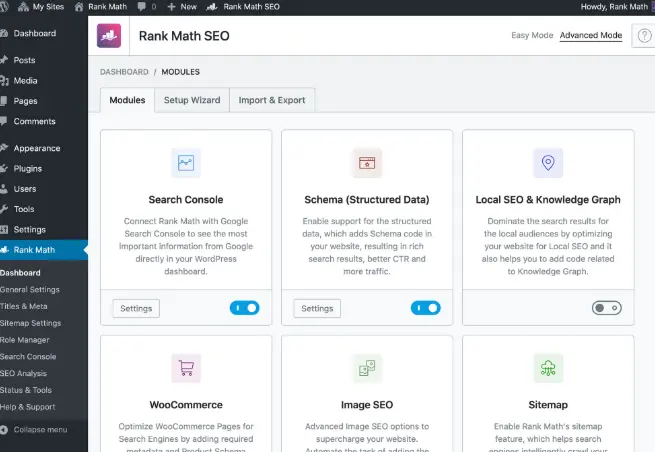Click the Schema (Structured Data) title
Image resolution: width=655 pixels, height=452 pixels.
point(367,200)
